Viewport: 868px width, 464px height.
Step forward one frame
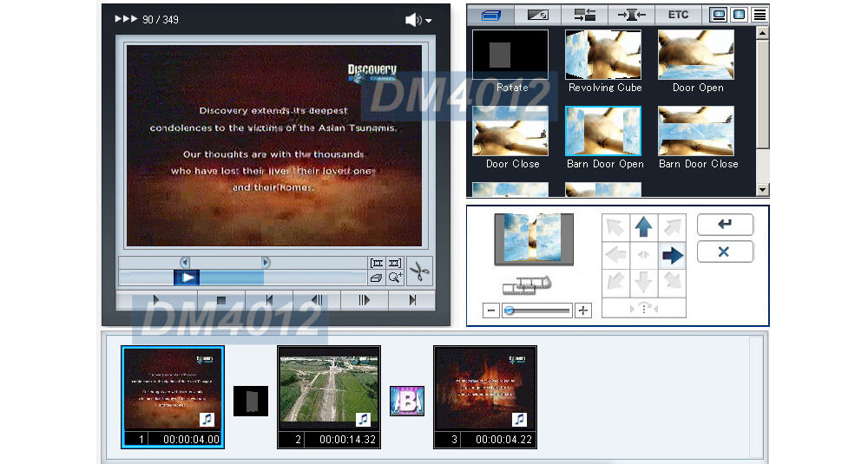364,300
